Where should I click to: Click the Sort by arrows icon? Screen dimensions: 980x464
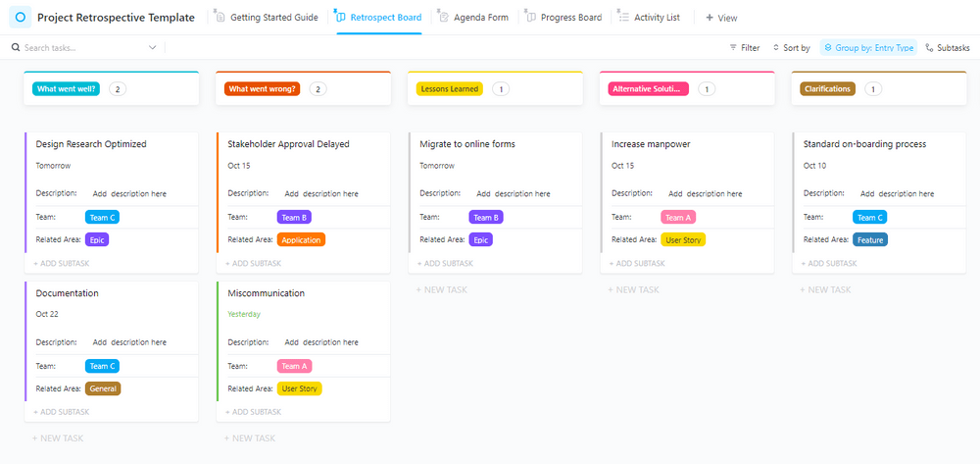775,47
